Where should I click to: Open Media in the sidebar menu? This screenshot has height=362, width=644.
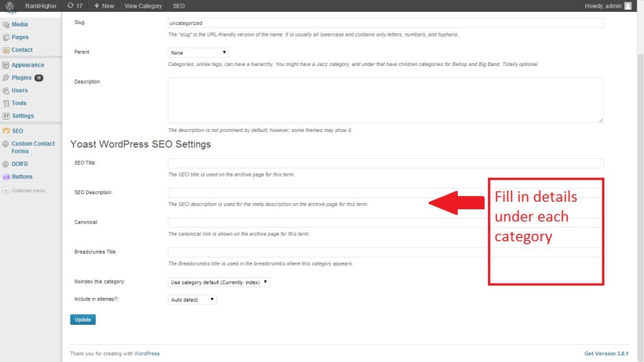pyautogui.click(x=19, y=25)
